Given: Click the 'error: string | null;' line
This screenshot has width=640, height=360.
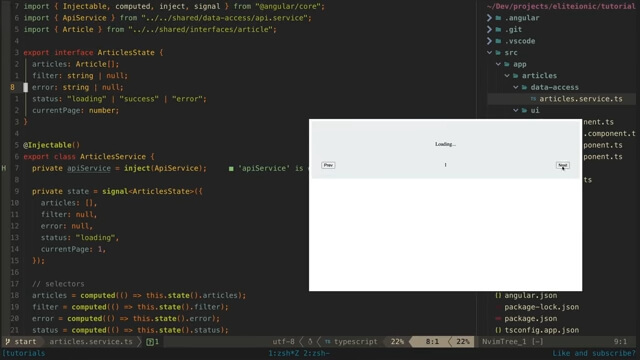Looking at the screenshot, I should (x=78, y=87).
